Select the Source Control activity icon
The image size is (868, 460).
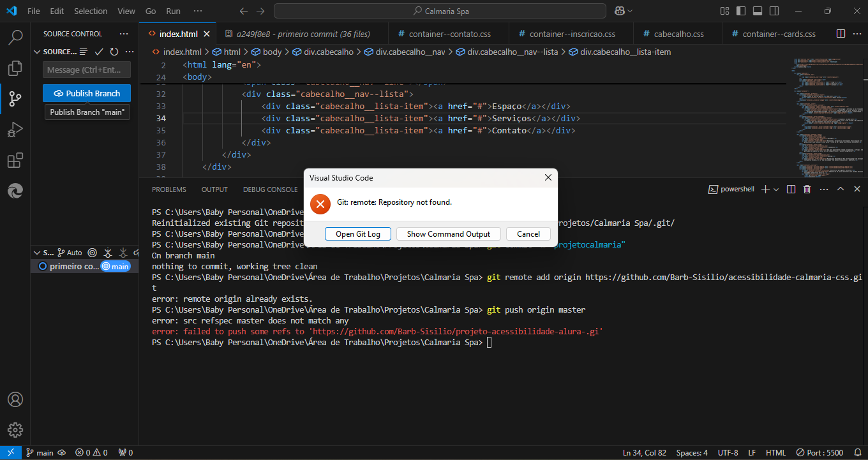pyautogui.click(x=15, y=99)
